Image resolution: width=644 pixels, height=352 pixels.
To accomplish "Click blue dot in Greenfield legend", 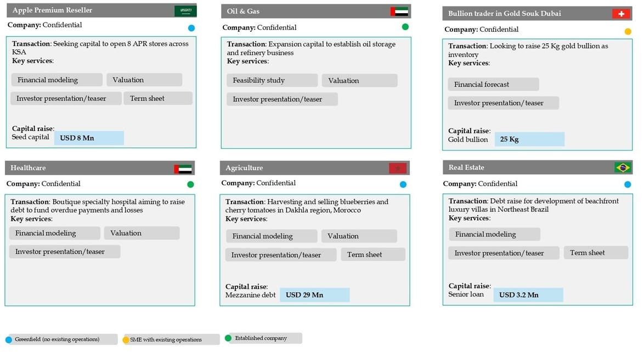I will click(x=9, y=340).
